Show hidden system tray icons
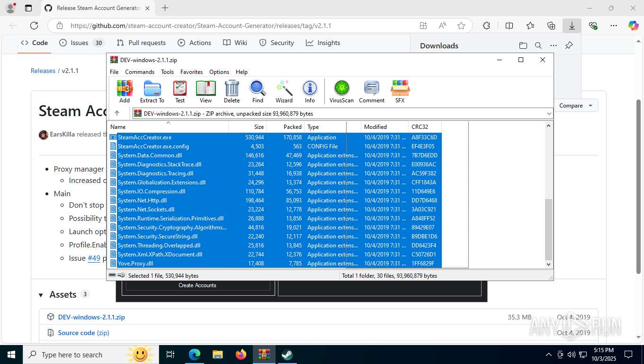The height and width of the screenshot is (364, 644). pyautogui.click(x=549, y=355)
